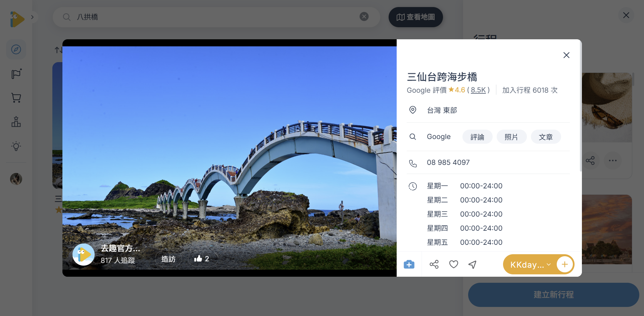
Task: Open the lightbulb ideas icon in sidebar
Action: (16, 146)
